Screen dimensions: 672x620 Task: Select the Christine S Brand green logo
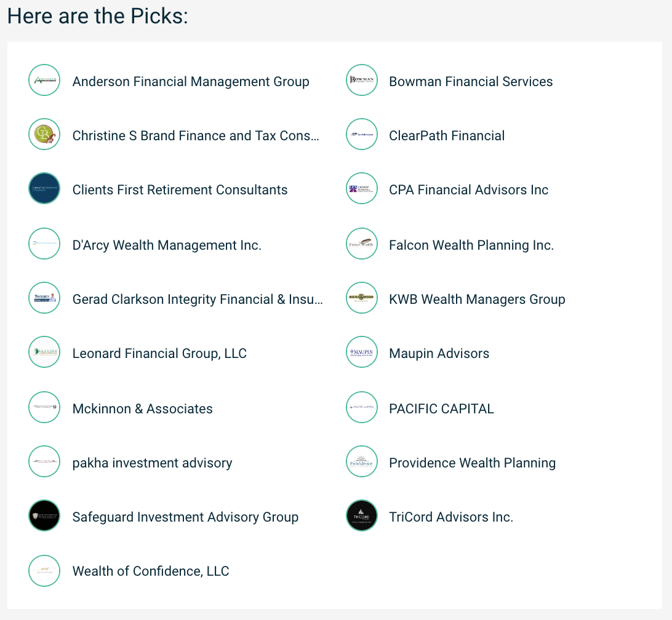44,134
